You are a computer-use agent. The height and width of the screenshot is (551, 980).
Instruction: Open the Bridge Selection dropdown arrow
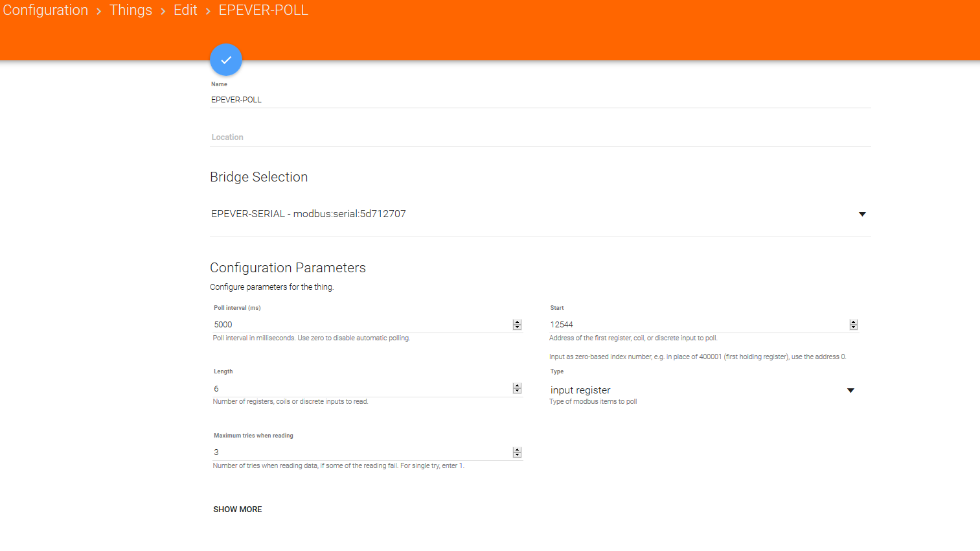[861, 214]
